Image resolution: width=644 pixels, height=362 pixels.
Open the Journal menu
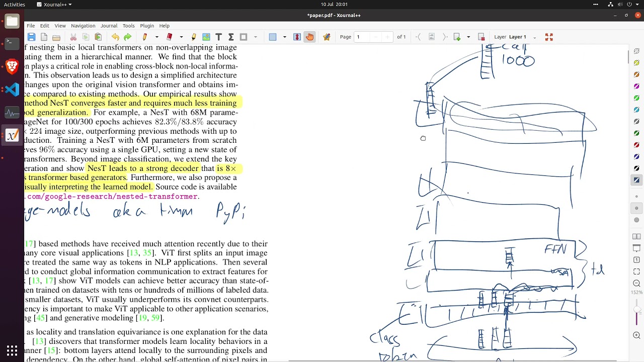(109, 26)
